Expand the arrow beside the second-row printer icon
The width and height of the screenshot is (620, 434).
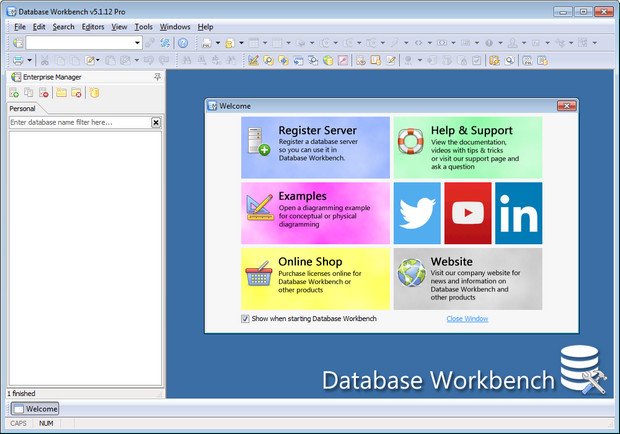click(29, 60)
